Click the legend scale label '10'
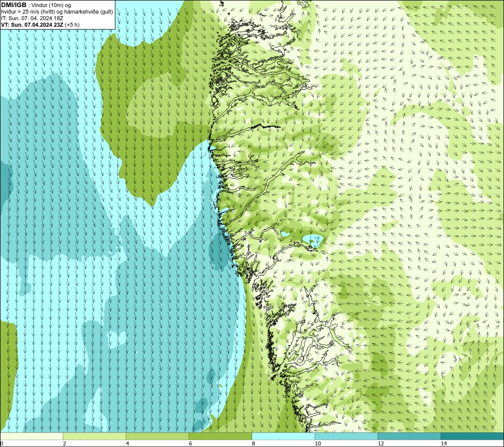 pos(318,443)
